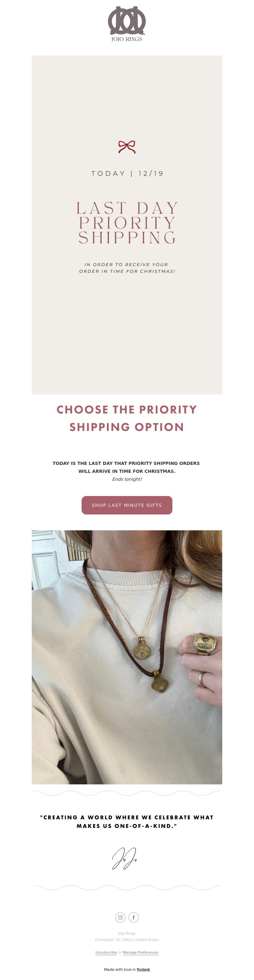
Task: Open the necklace and ring photo
Action: pyautogui.click(x=127, y=657)
